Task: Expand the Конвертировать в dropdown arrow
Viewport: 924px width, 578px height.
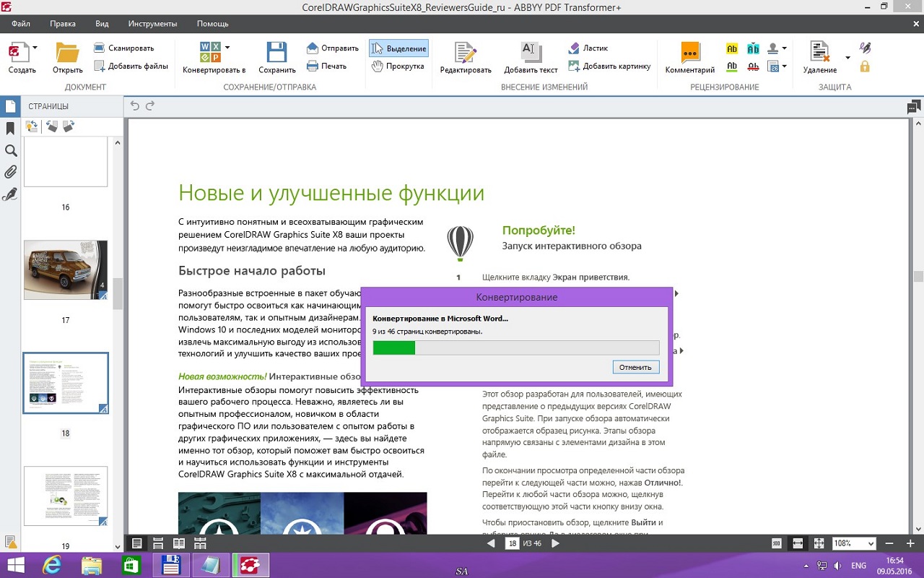Action: (227, 48)
